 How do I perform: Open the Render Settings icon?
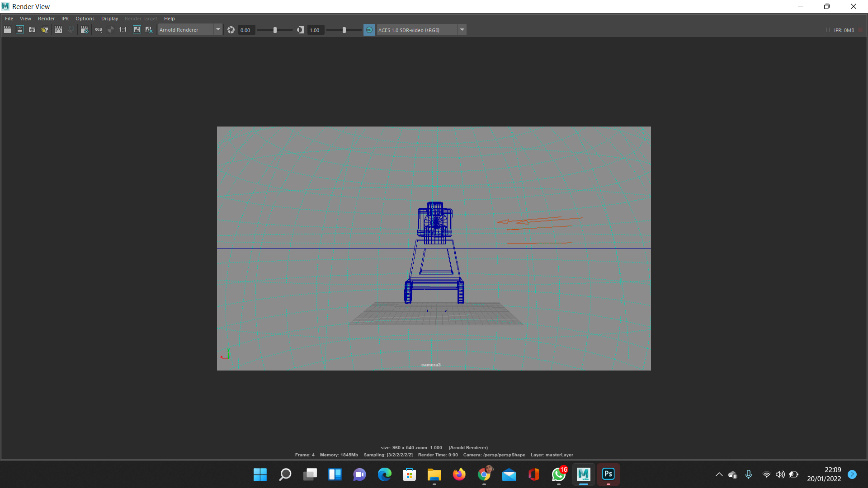point(85,30)
